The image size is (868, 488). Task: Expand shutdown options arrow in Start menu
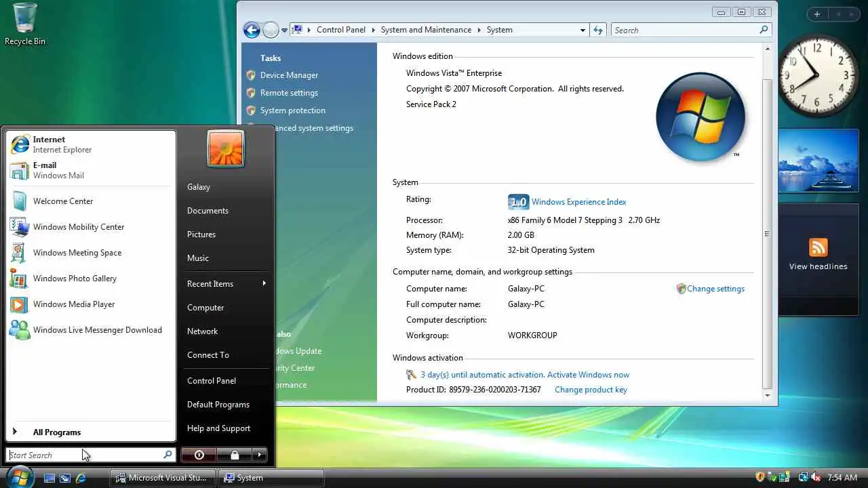(x=260, y=455)
